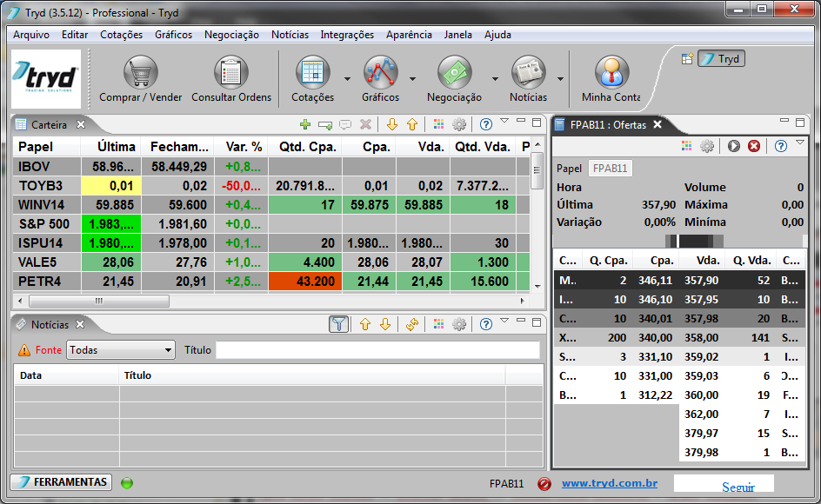This screenshot has height=504, width=821.
Task: Expand the Cotações dropdown arrow
Action: (347, 79)
